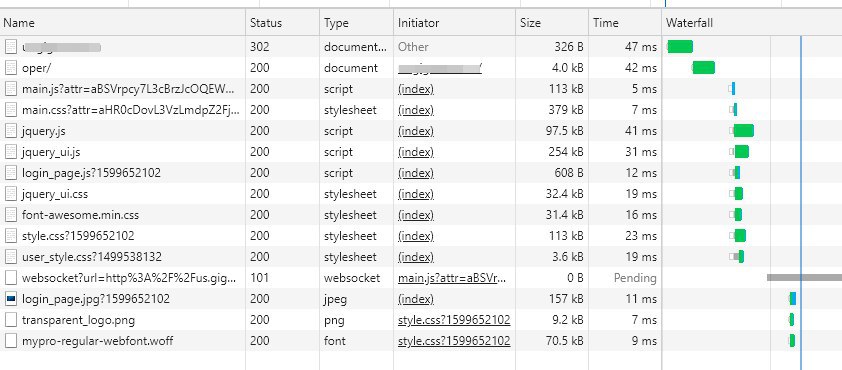Screen dimensions: 842x370
Task: Click the transparent_logo.png file icon
Action: [11, 320]
